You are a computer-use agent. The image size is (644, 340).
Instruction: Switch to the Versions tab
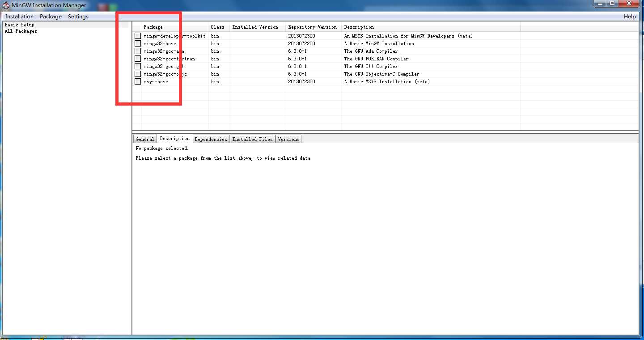[x=288, y=139]
